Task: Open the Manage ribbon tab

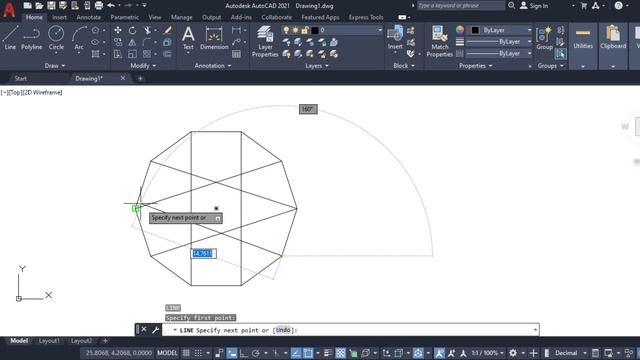Action: (182, 17)
